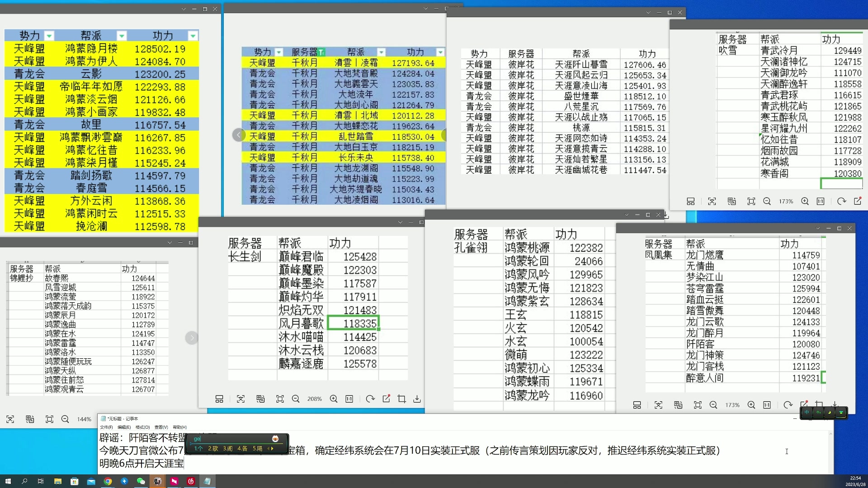Crop the pinned screenshot
Viewport: 868px width, 488px height.
pos(402,399)
